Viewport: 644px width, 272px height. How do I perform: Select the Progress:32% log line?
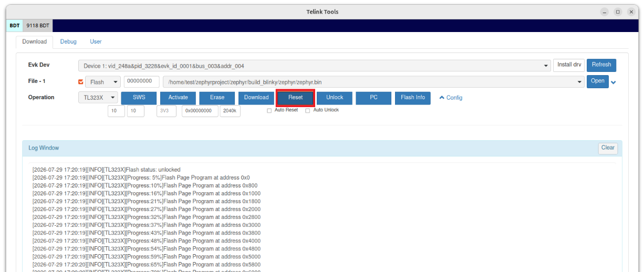click(x=147, y=217)
